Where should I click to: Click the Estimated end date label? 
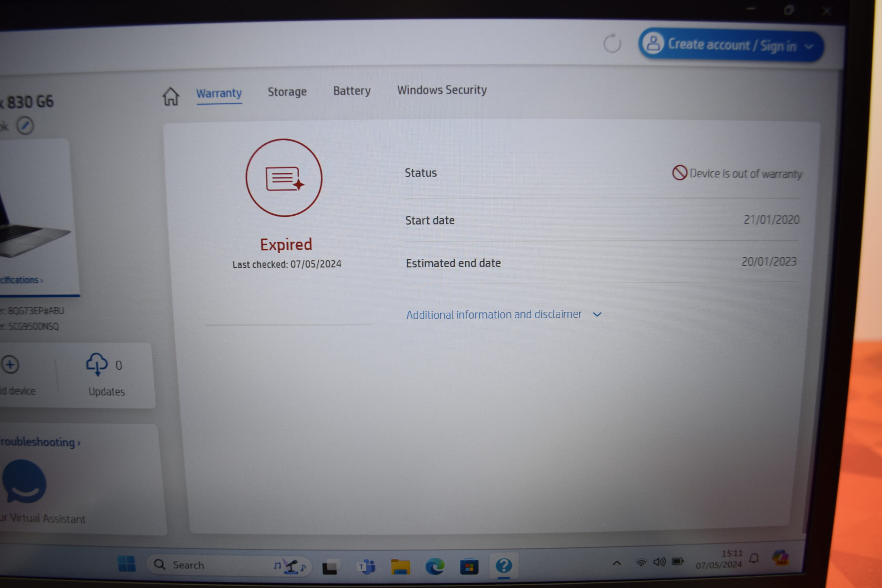pos(453,263)
